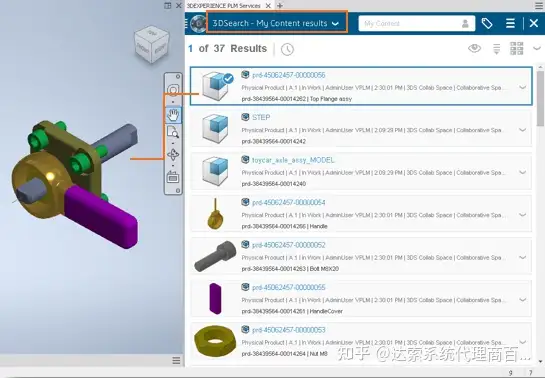The height and width of the screenshot is (378, 545).
Task: Open the 3DEXPERIENCE compass icon
Action: [198, 24]
